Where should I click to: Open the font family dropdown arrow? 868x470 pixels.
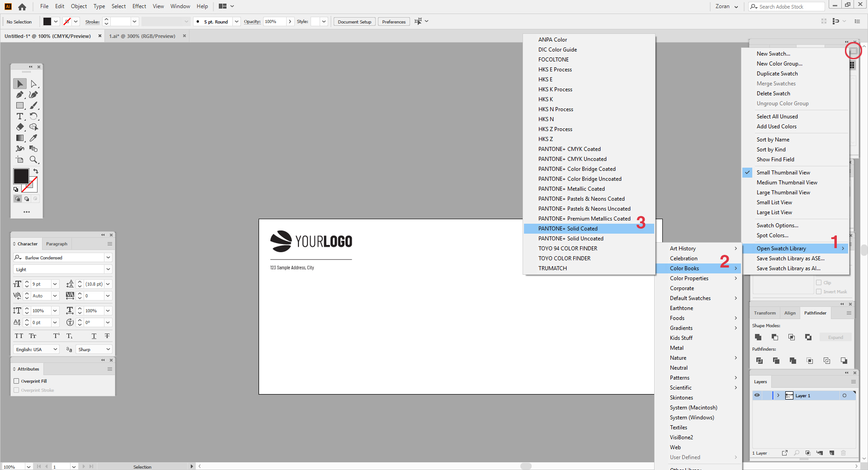(x=108, y=258)
